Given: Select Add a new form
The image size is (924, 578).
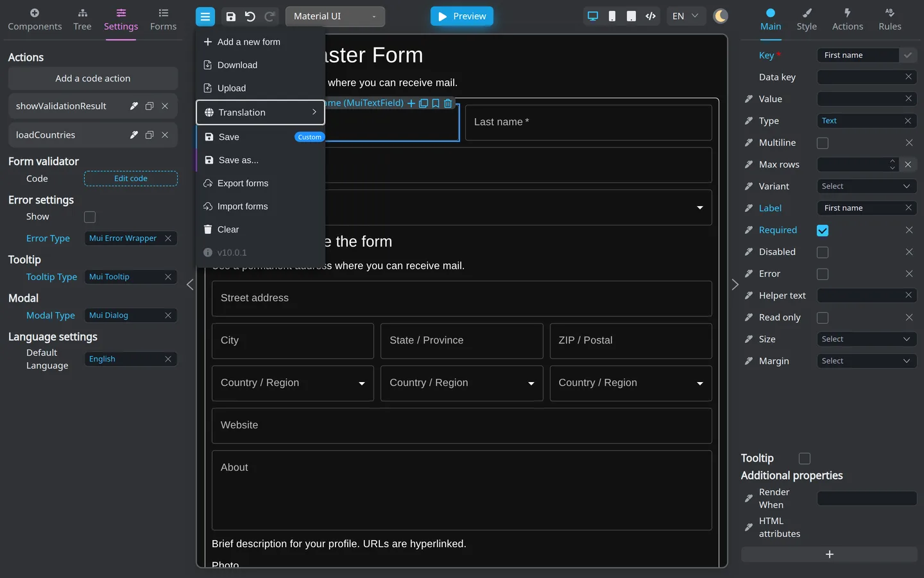Looking at the screenshot, I should [x=261, y=42].
